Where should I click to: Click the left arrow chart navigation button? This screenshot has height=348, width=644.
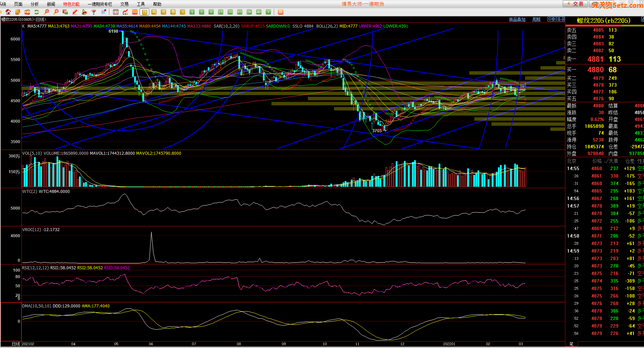pyautogui.click(x=550, y=19)
